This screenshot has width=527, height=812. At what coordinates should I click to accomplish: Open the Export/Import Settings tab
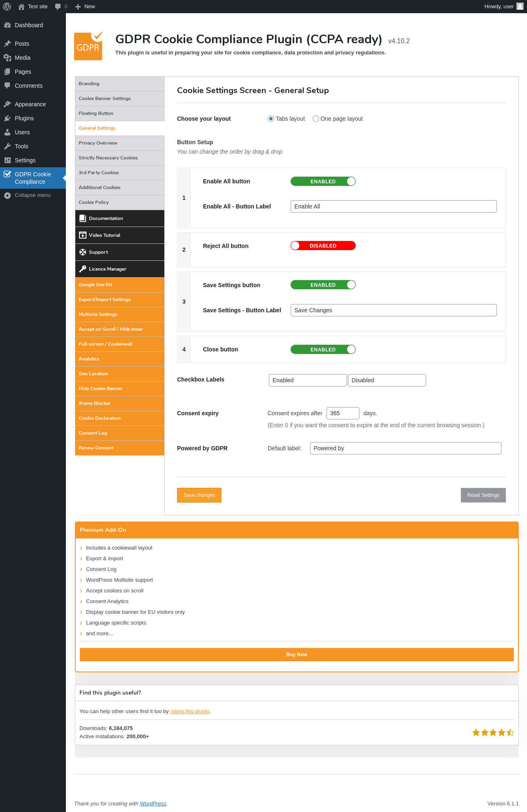[120, 300]
